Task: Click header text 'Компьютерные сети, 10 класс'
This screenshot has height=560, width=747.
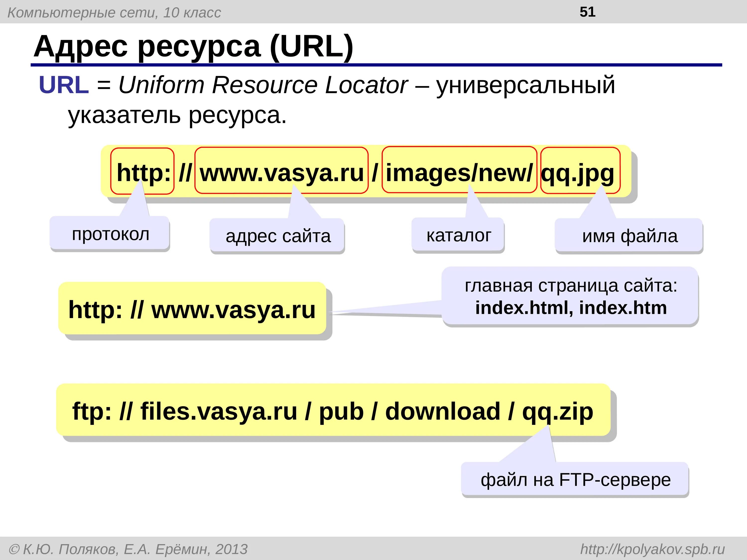Action: (114, 13)
